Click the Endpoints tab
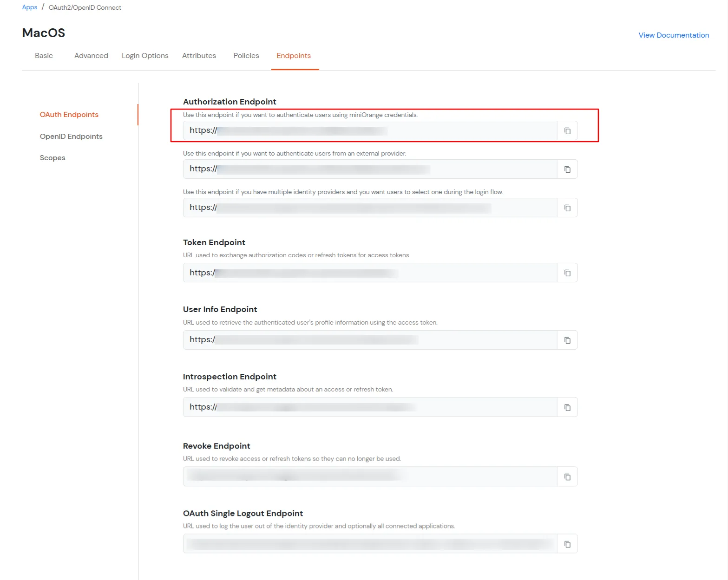 [294, 56]
